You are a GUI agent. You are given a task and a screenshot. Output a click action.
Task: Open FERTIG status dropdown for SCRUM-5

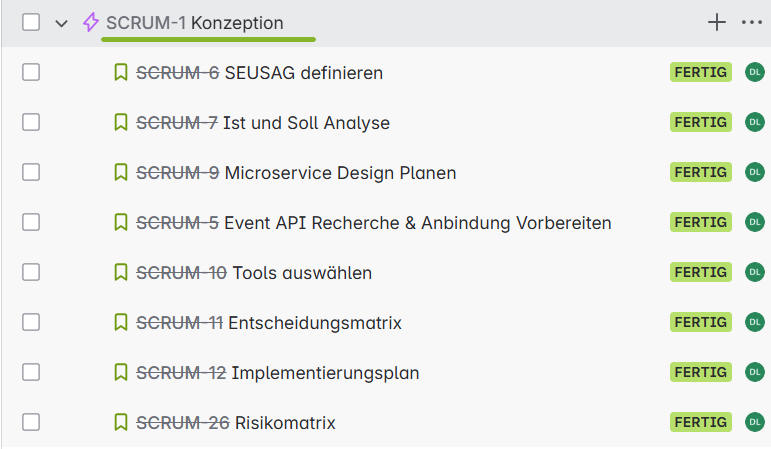pos(701,222)
